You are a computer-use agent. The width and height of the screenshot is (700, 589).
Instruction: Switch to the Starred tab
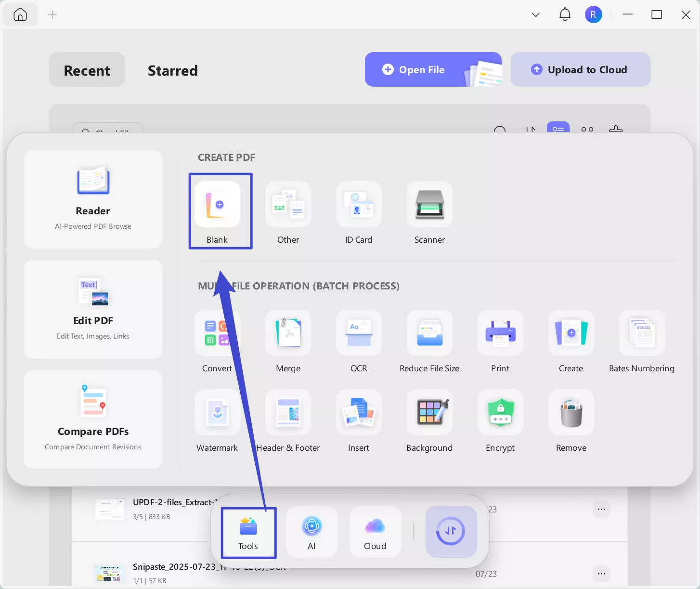172,70
